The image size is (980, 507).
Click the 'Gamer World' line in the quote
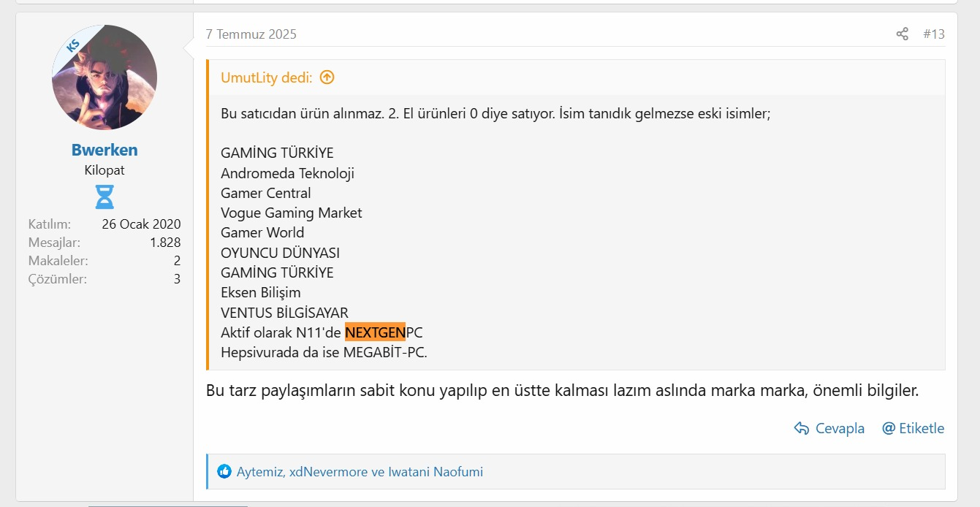point(262,232)
